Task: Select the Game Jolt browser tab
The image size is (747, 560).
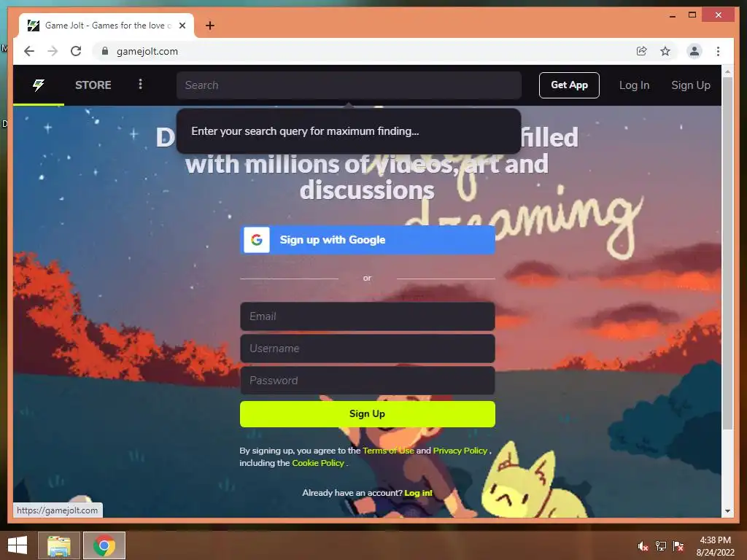Action: pyautogui.click(x=107, y=26)
